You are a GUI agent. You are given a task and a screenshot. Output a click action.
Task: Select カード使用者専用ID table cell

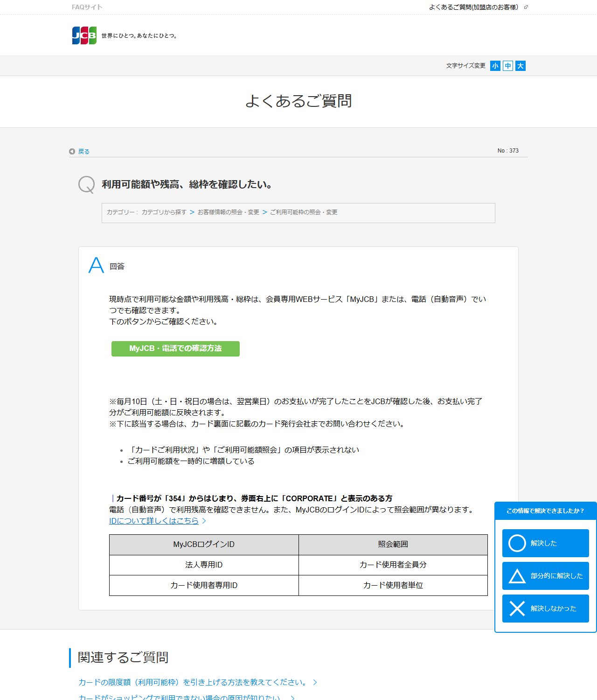(204, 585)
